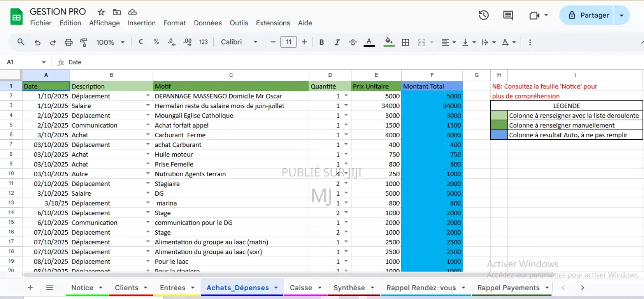
Task: Click the borders icon in toolbar
Action: pyautogui.click(x=405, y=42)
